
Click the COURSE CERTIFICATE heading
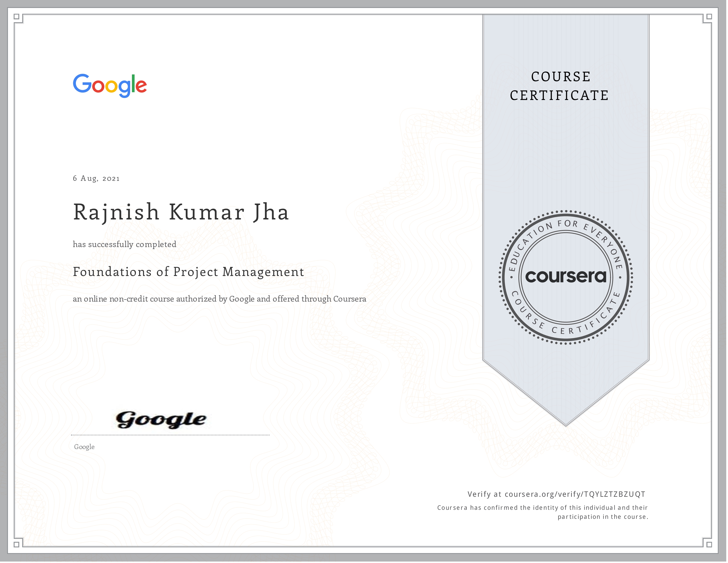click(560, 86)
